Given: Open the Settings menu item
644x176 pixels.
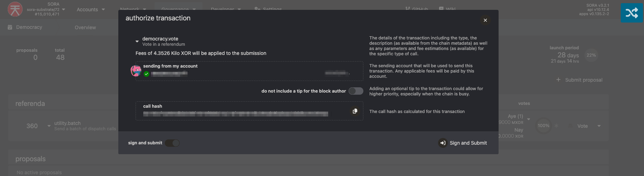Looking at the screenshot, I should tap(268, 9).
